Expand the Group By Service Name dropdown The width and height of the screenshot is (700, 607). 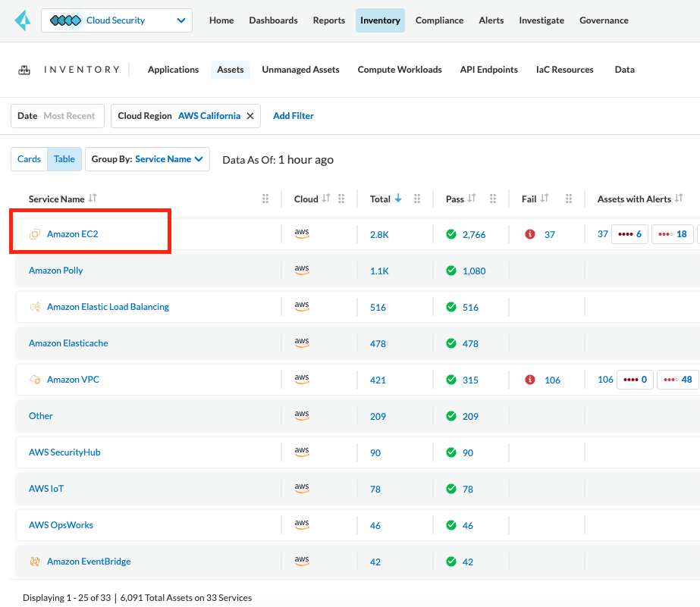tap(147, 159)
